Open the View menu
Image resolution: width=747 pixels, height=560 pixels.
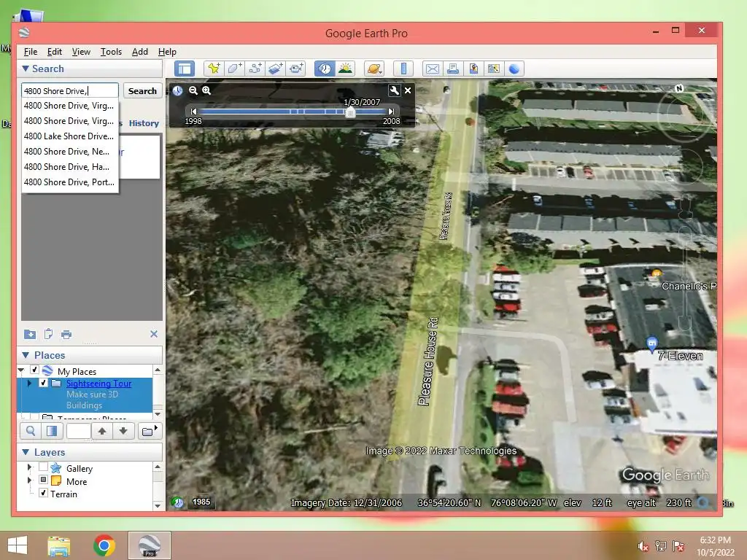81,52
